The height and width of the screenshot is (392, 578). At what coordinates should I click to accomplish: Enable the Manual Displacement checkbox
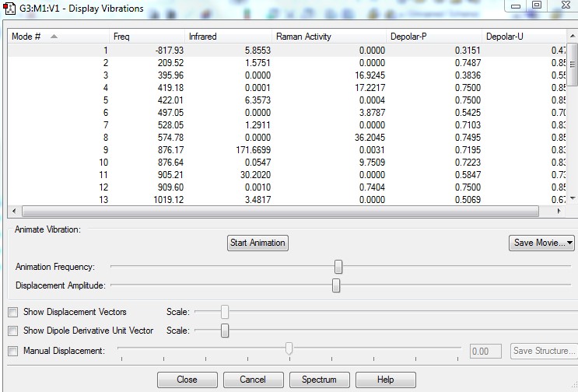(x=13, y=351)
